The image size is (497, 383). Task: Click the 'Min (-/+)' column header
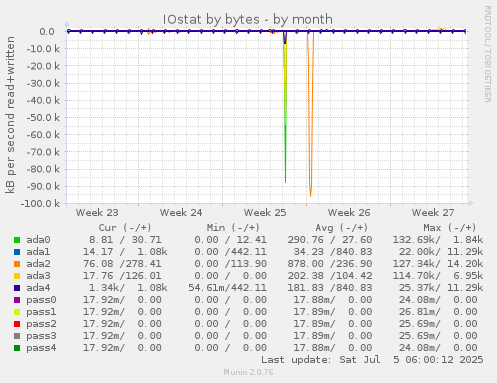coord(233,228)
